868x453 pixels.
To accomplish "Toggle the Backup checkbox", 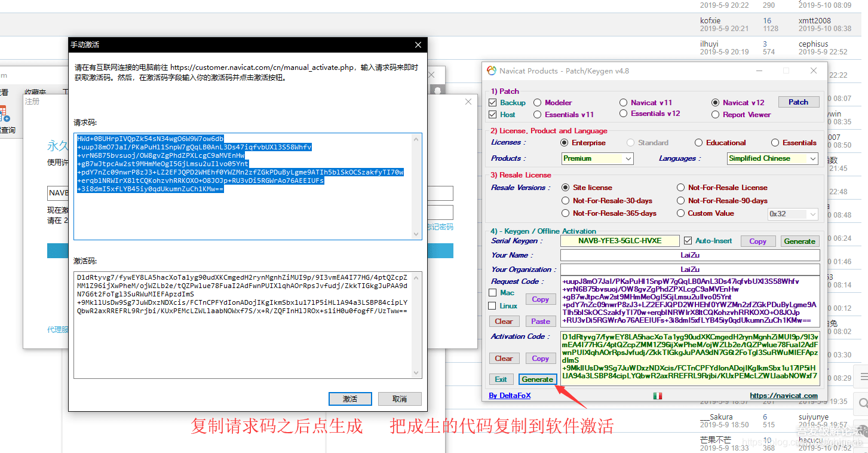I will [493, 103].
